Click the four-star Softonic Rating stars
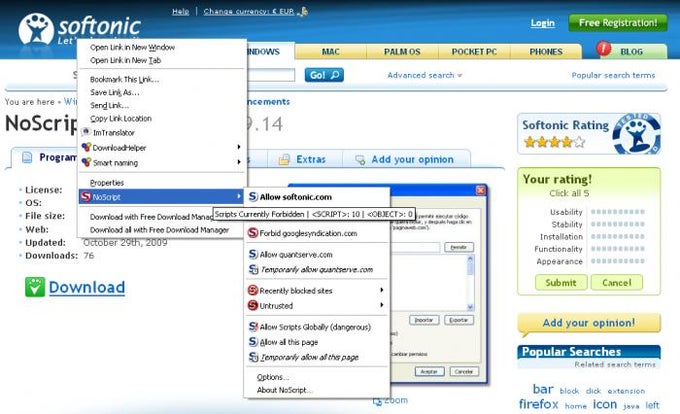Screen dimensions: 680x414 pos(554,142)
